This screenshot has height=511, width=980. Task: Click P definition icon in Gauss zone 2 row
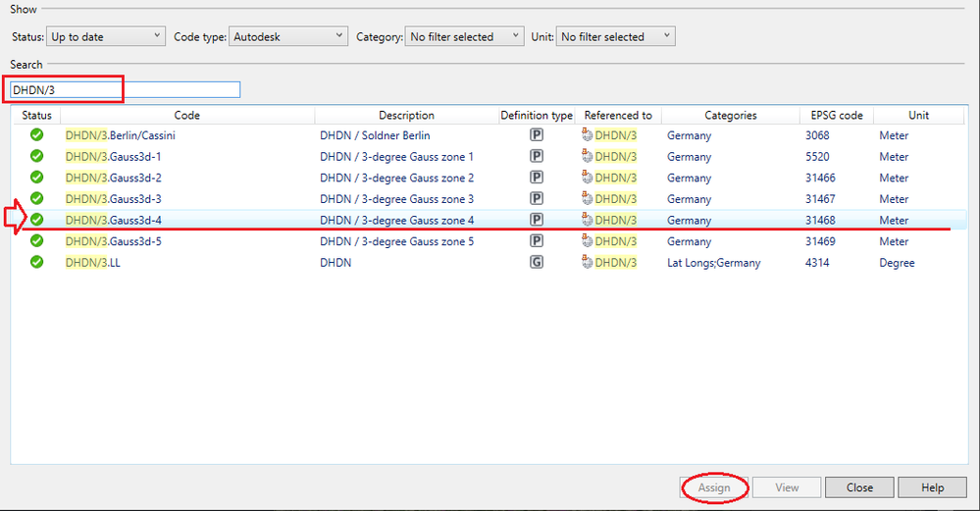tap(537, 178)
